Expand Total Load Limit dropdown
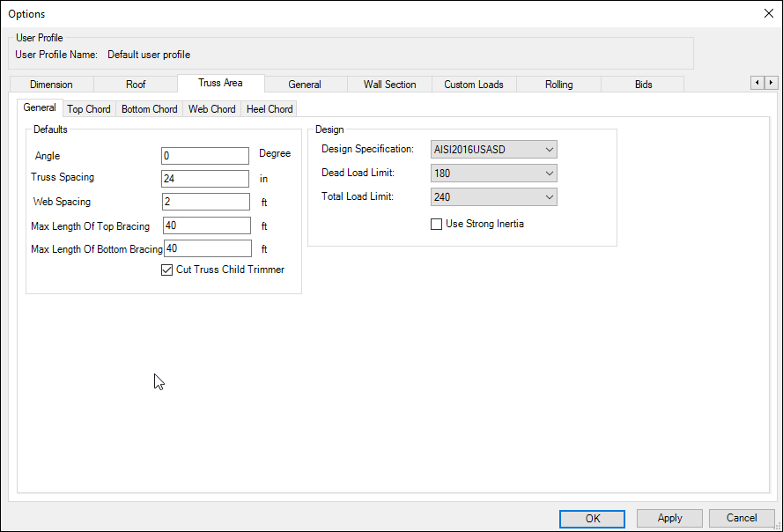The width and height of the screenshot is (783, 532). pyautogui.click(x=493, y=197)
